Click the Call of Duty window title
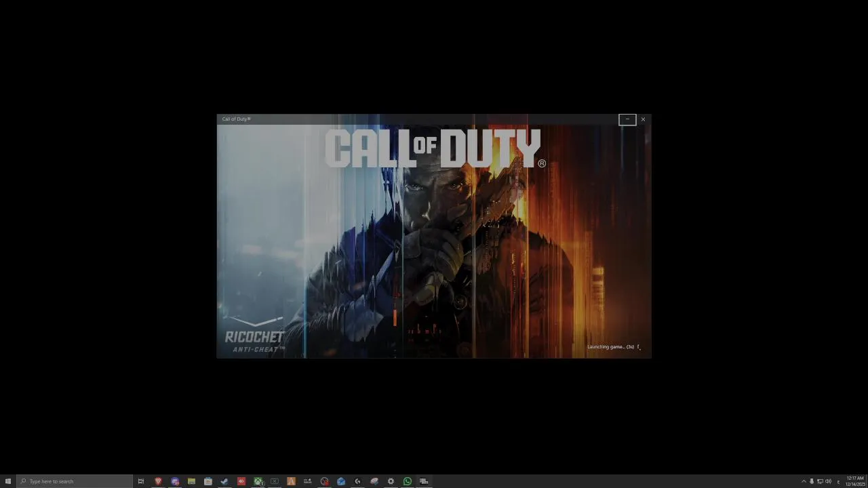Viewport: 868px width, 488px height. pos(236,119)
